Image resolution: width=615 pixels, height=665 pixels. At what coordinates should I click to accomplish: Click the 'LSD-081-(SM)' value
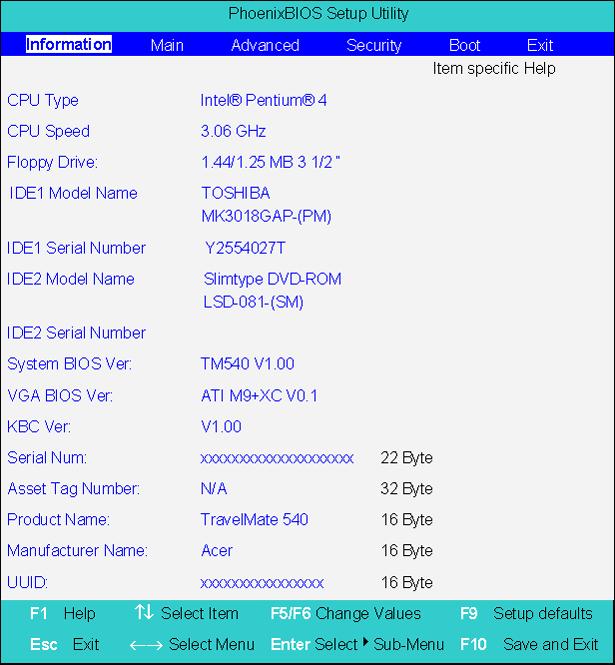(x=253, y=302)
